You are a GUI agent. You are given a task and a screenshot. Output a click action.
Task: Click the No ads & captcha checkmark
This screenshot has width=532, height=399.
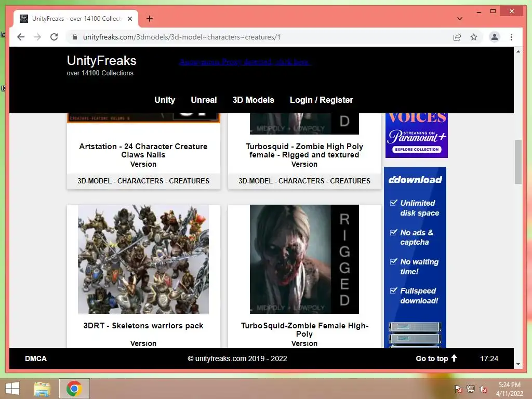(393, 232)
